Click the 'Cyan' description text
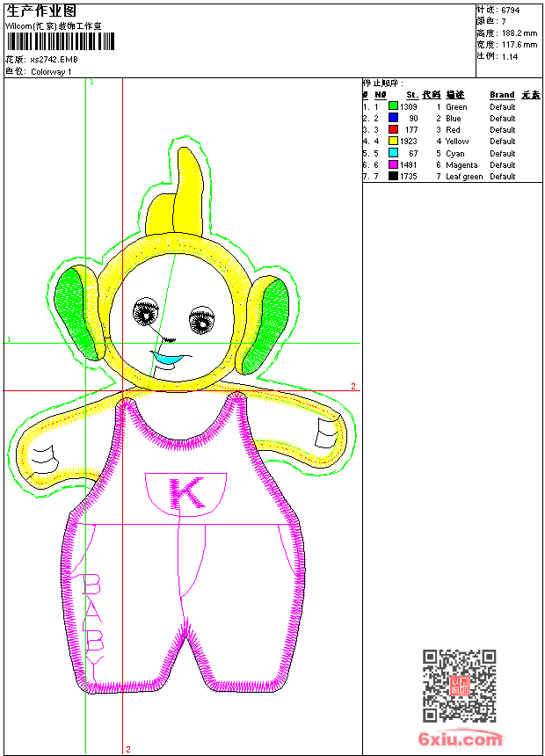The height and width of the screenshot is (756, 545). (x=454, y=153)
